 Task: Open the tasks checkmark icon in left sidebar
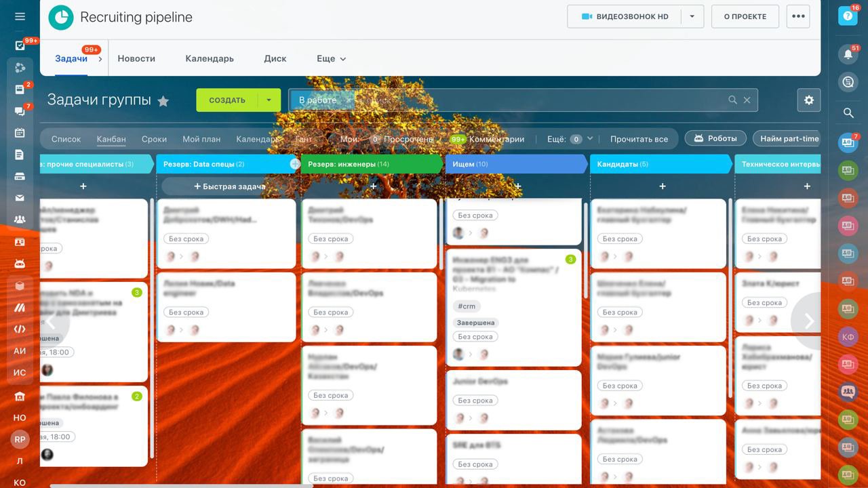point(20,45)
